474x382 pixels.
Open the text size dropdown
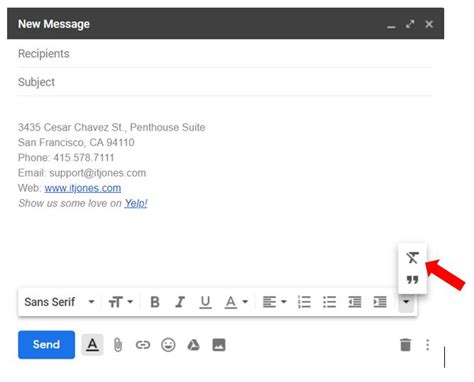tap(121, 302)
